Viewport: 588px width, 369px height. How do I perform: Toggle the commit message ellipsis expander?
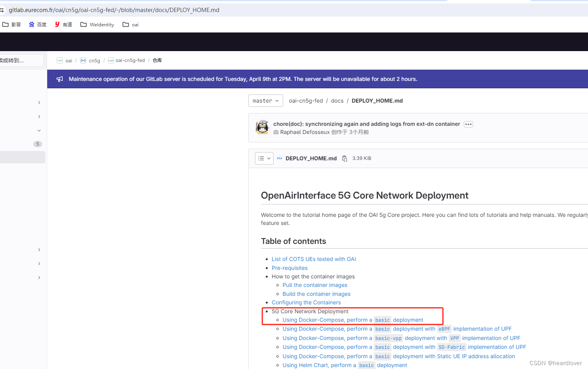[468, 124]
